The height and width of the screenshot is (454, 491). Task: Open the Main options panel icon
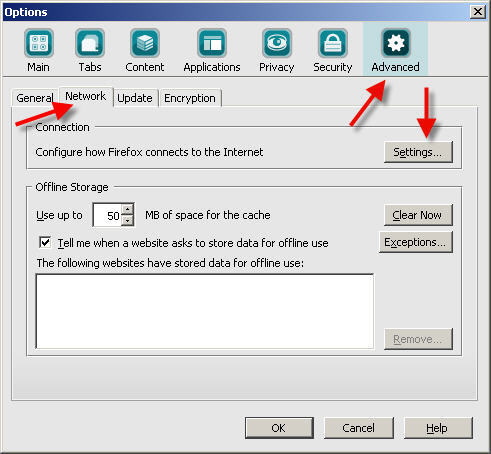pos(39,43)
